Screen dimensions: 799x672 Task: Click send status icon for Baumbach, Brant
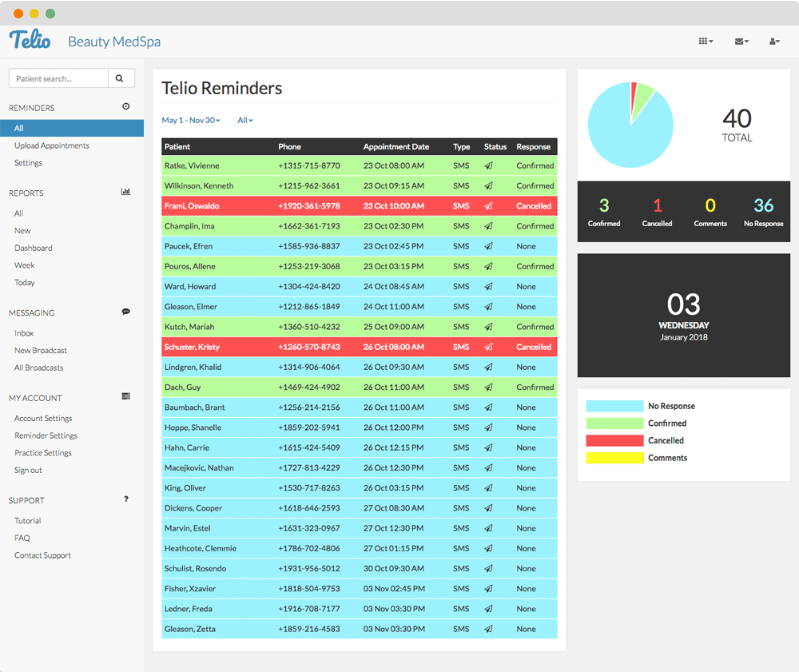click(488, 408)
